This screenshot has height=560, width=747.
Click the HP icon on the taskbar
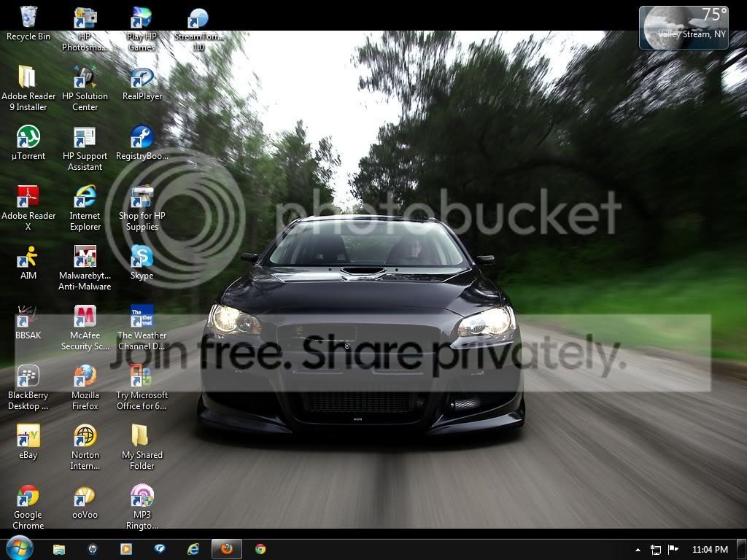click(93, 549)
